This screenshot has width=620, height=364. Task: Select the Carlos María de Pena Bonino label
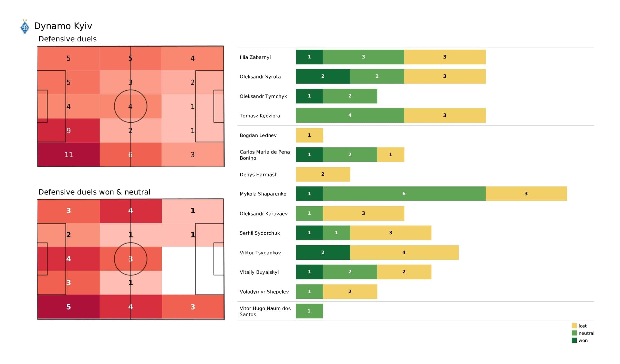pyautogui.click(x=264, y=155)
